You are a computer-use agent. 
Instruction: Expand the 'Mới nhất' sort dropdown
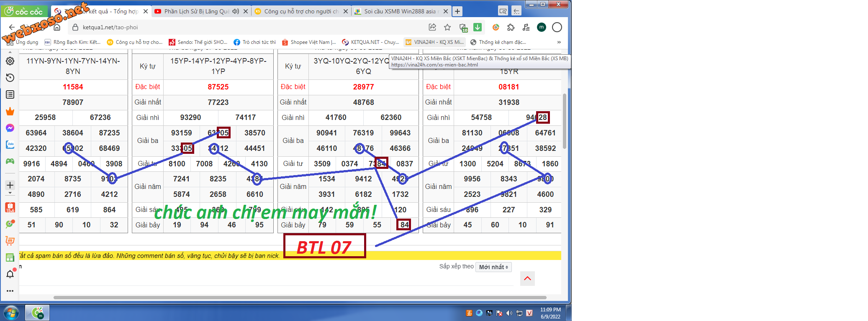point(493,267)
